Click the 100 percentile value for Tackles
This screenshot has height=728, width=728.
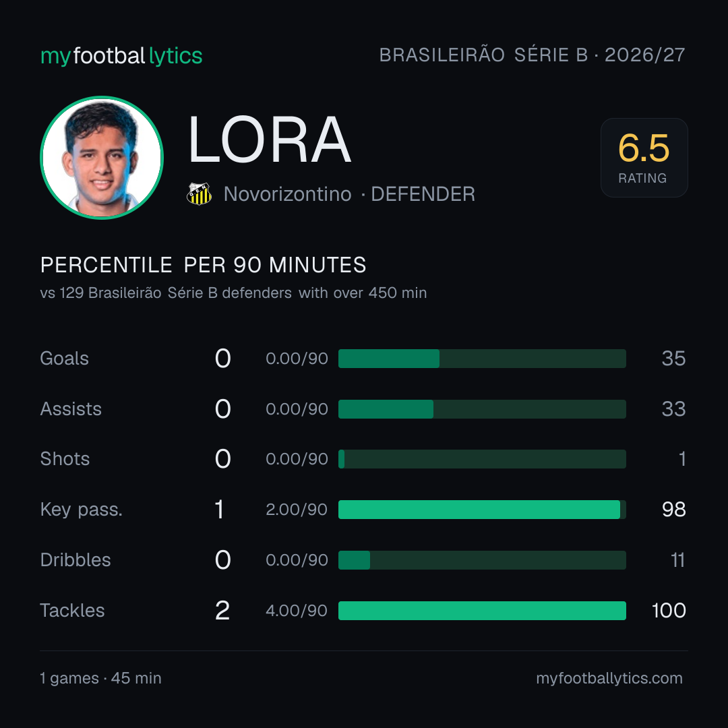[669, 611]
